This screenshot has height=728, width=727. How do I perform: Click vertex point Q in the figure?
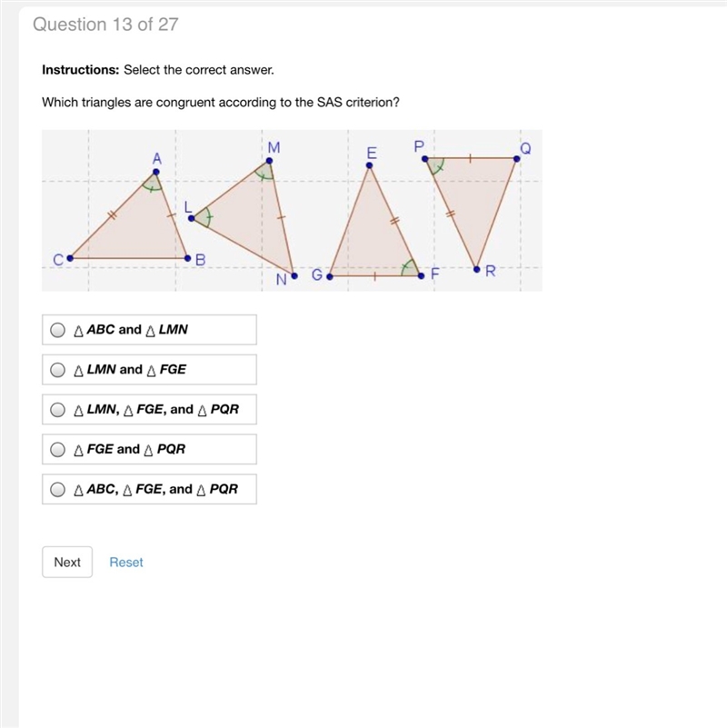(x=517, y=159)
